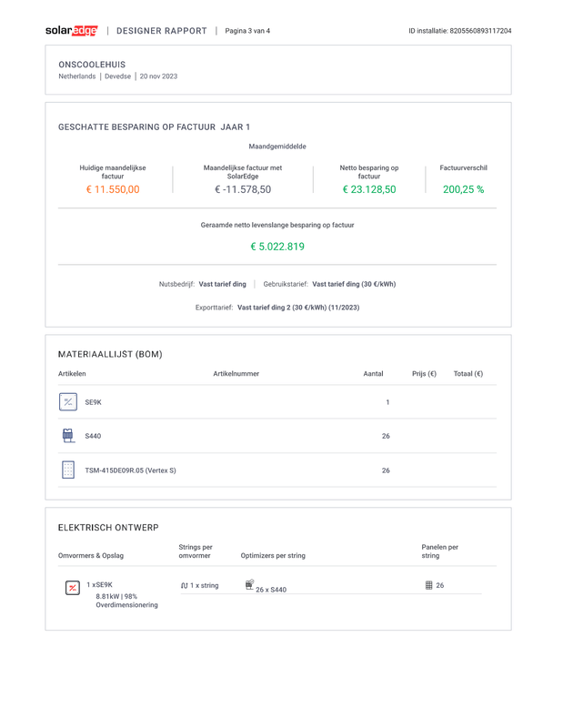Click the SE9K inverter icon in the materiaallijst
Image resolution: width=563 pixels, height=728 pixels.
(68, 402)
